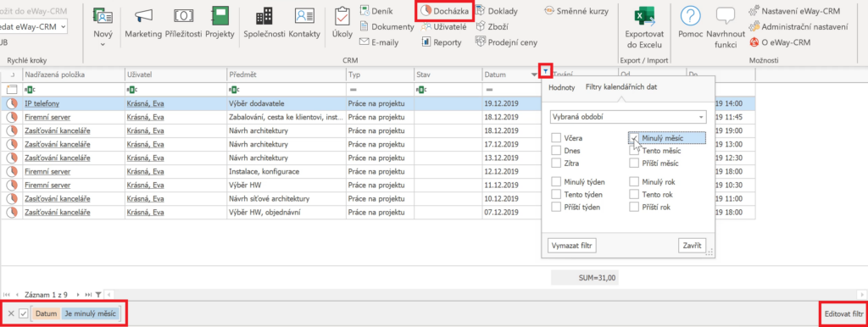
Task: Open the Společnosti module
Action: (264, 23)
